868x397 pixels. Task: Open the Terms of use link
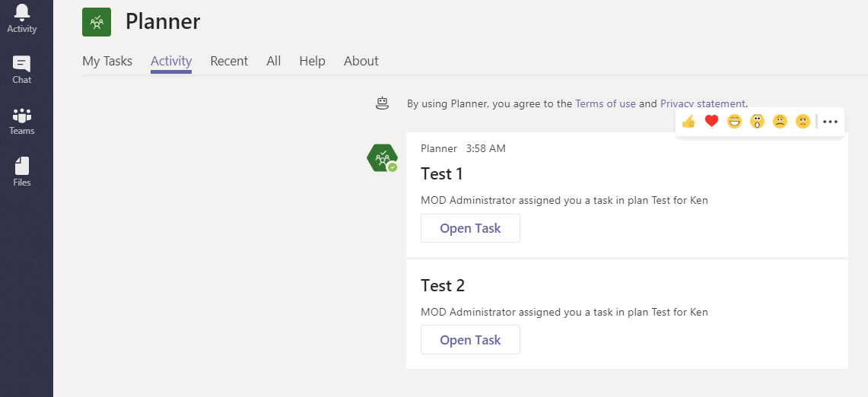coord(606,103)
